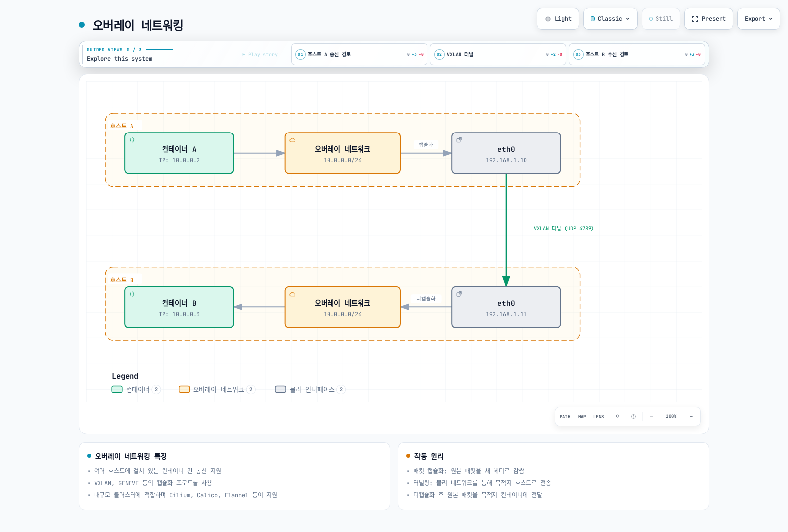Click the 컨테이너 B node
The image size is (788, 532).
click(x=179, y=307)
